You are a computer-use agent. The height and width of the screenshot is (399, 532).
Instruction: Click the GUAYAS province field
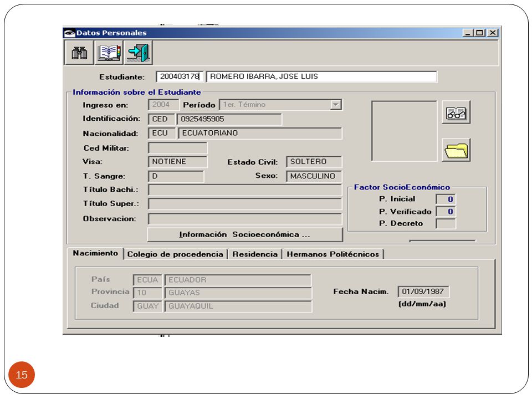238,293
